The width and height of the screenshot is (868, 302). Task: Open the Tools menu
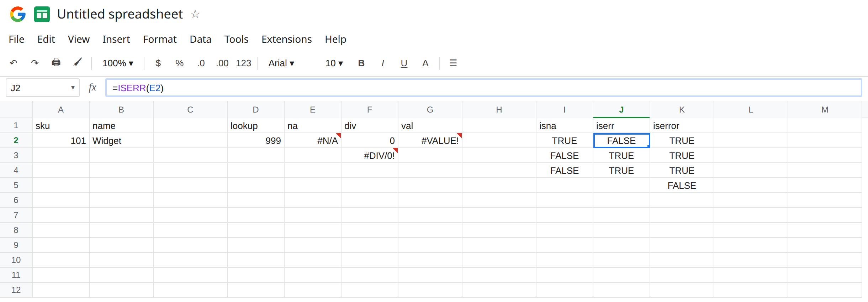(x=236, y=39)
